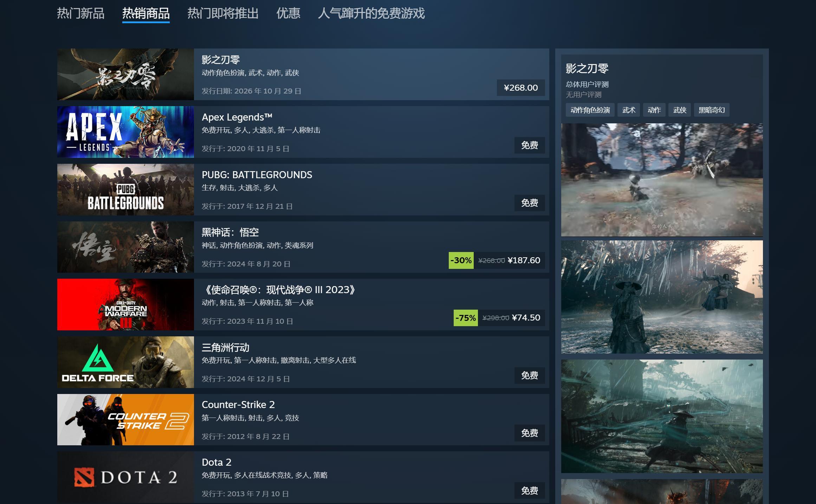Click the 动作角色扮演, 武术, 动作, 武侠 tags text
The image size is (816, 504).
pyautogui.click(x=250, y=73)
